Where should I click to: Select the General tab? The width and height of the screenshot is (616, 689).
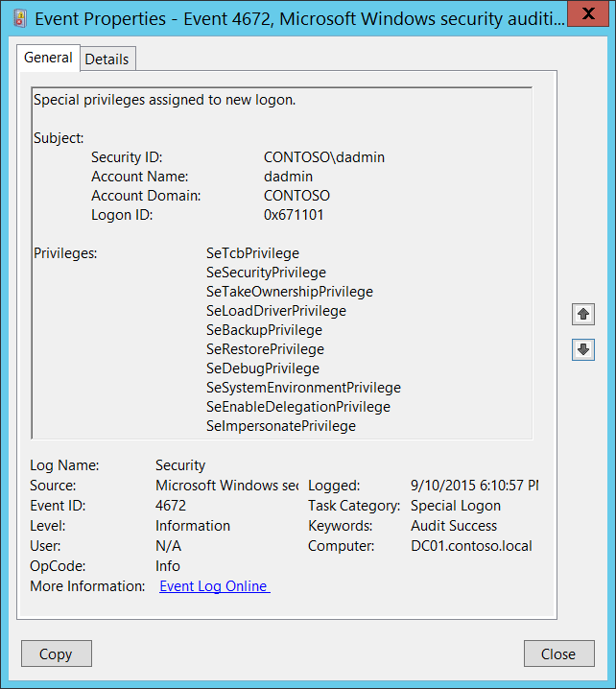click(48, 58)
